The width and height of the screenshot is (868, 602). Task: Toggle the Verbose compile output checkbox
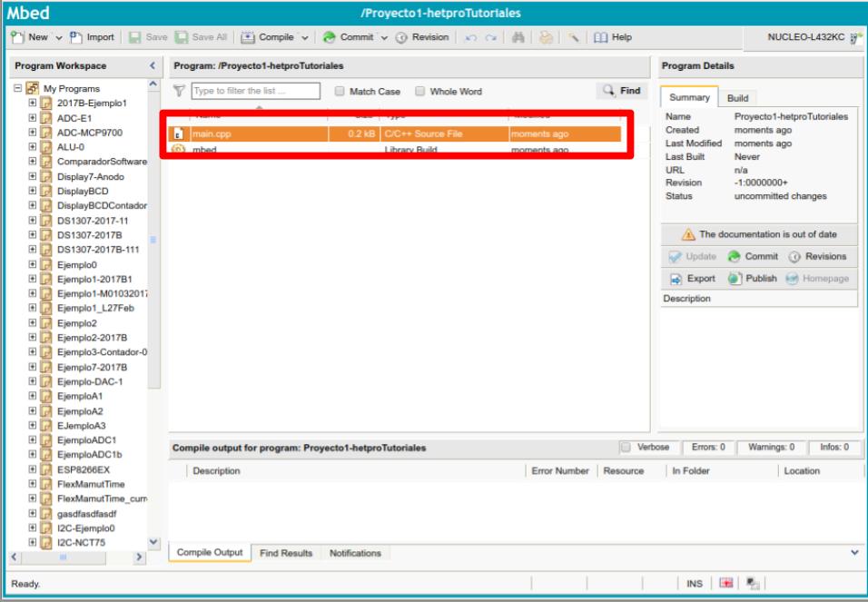click(625, 447)
